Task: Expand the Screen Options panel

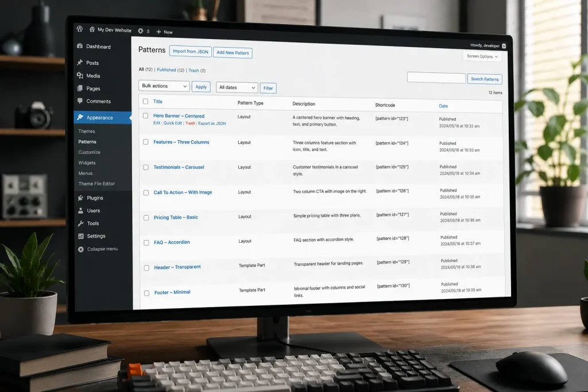Action: [482, 56]
